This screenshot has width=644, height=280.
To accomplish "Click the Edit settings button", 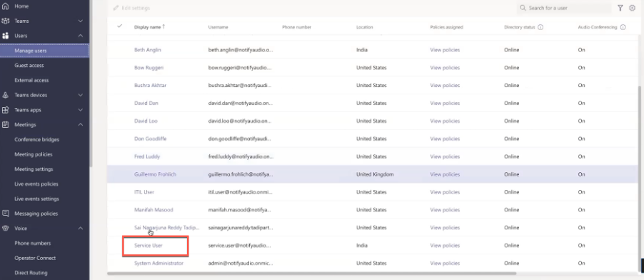I will [x=131, y=8].
